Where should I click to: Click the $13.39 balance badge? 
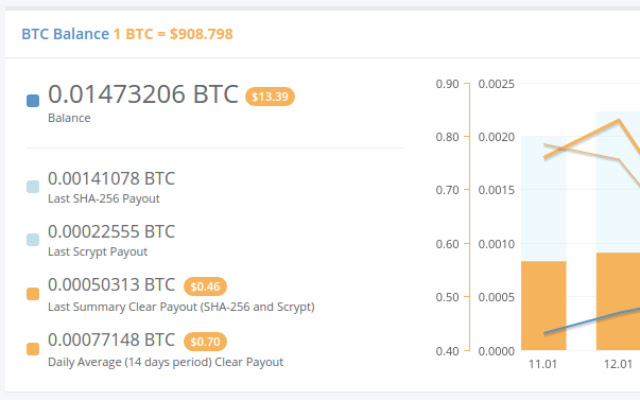[270, 96]
